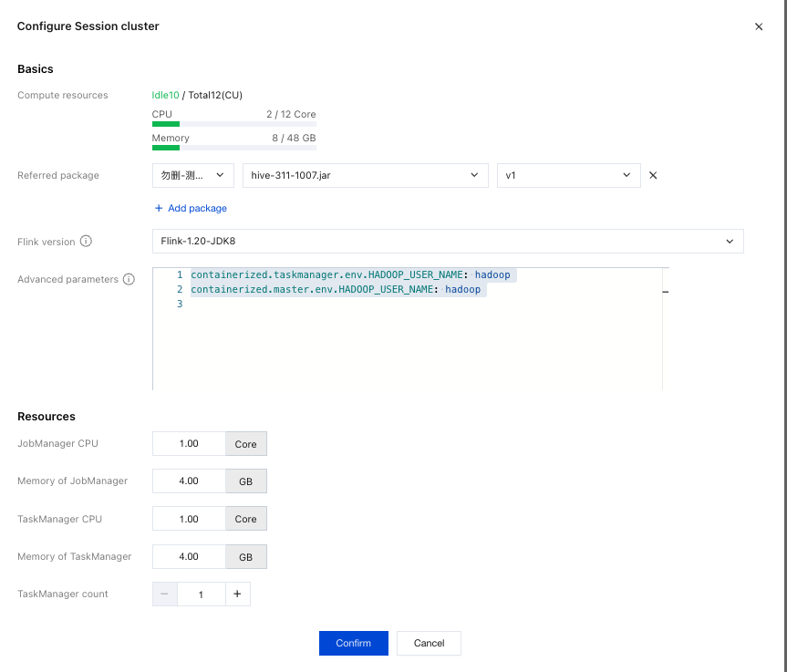This screenshot has height=672, width=787.
Task: Click the Basics section heading
Action: pos(36,68)
